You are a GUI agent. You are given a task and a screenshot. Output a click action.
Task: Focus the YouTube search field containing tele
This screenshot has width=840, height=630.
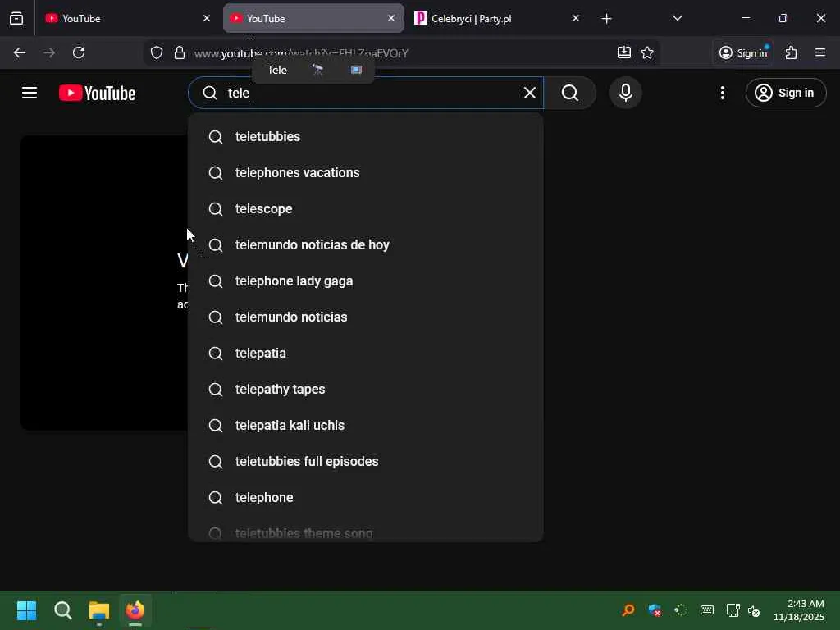pos(366,93)
